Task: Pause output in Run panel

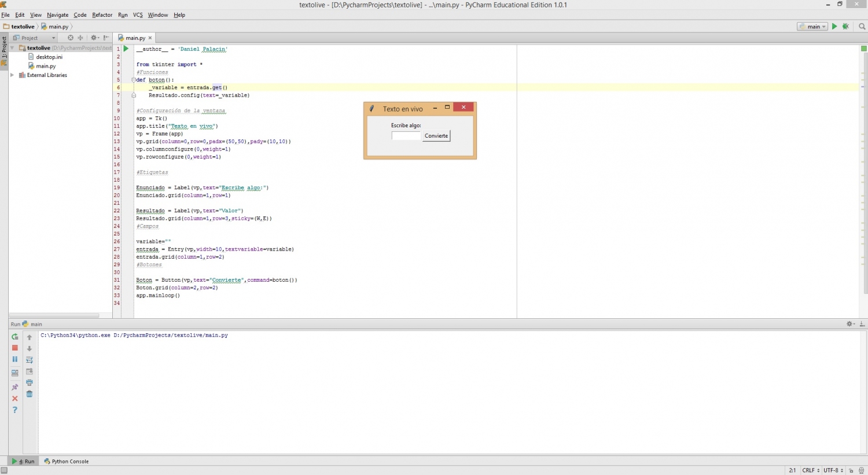Action: 15,359
